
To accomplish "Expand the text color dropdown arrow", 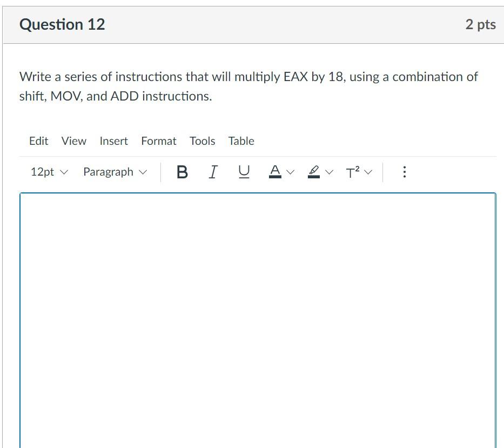I will (290, 172).
